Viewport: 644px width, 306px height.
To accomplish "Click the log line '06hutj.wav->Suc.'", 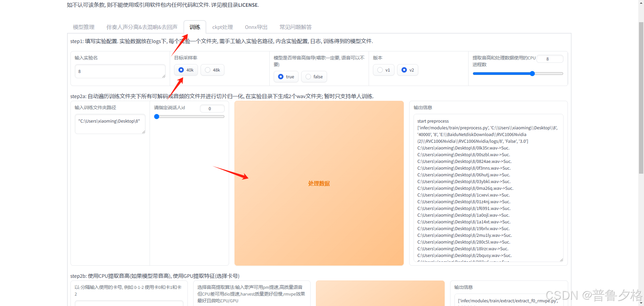I will click(464, 175).
